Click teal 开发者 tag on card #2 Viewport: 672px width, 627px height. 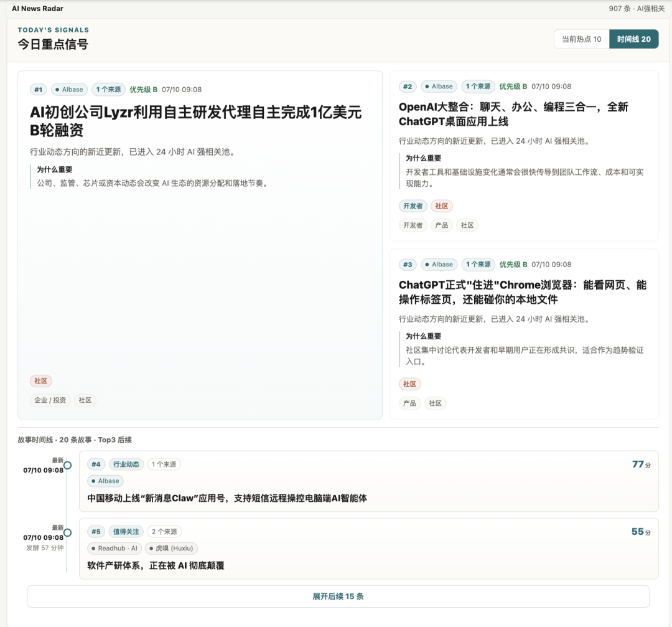coord(413,206)
